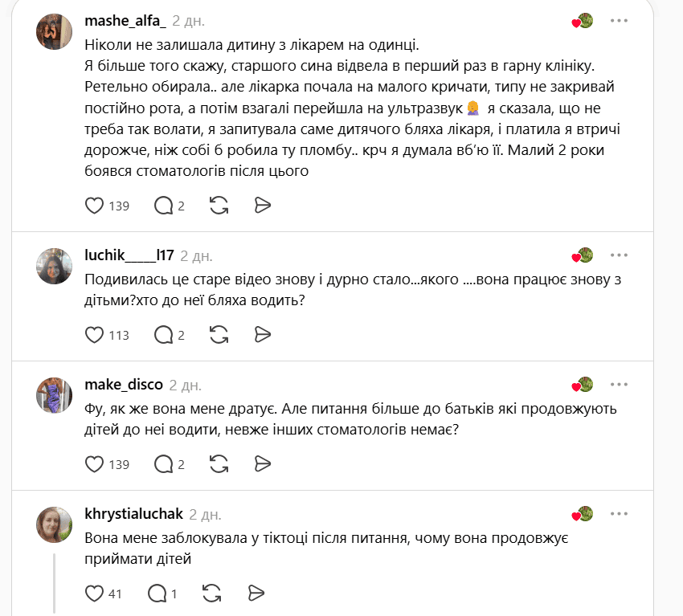Open more options for luchik_____l17 comment
Viewport: 683px width, 616px height.
tap(619, 255)
